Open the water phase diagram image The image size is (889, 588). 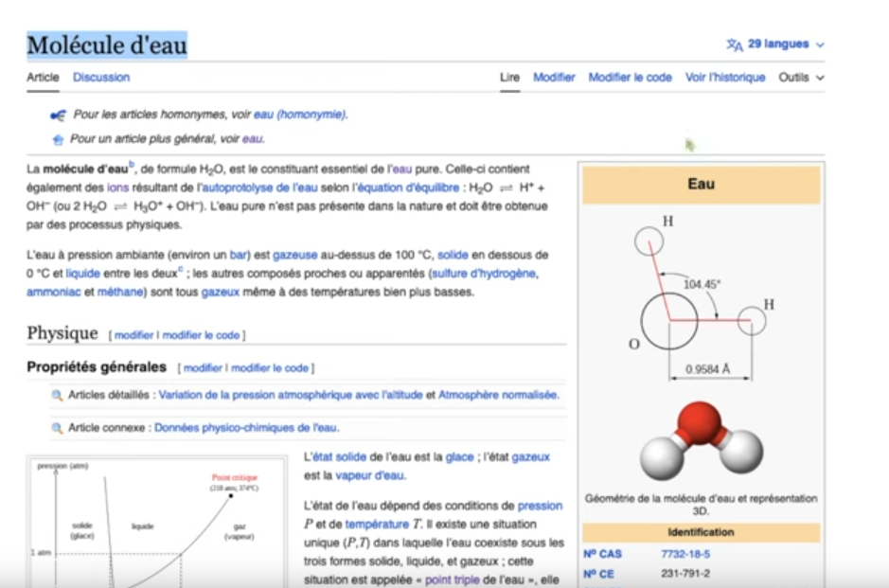coord(159,523)
